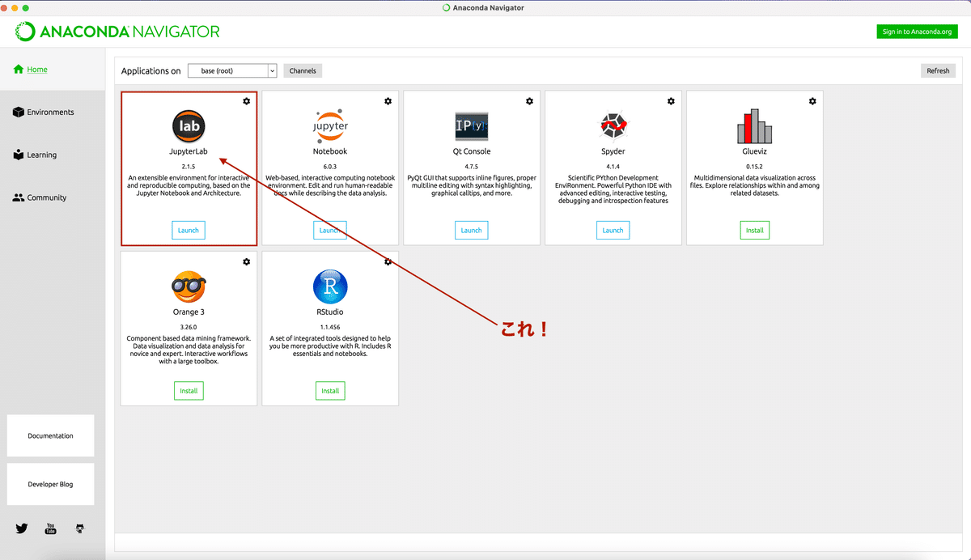The image size is (971, 560).
Task: Sign in to Anaconda.org
Action: coord(917,32)
